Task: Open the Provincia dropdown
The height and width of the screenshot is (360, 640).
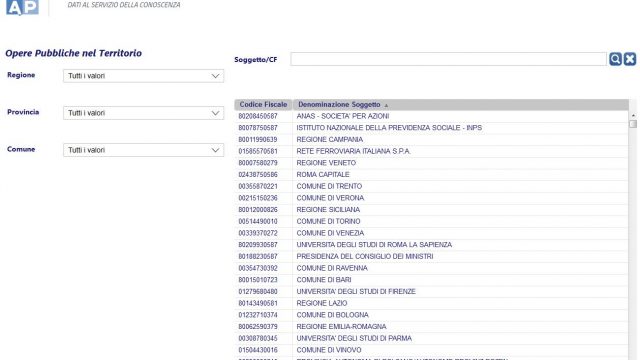Action: [x=143, y=113]
